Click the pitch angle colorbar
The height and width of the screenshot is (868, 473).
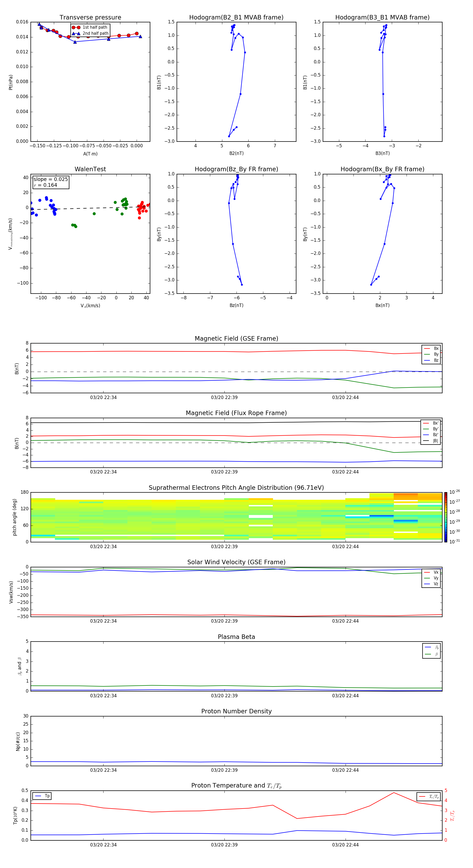(x=446, y=517)
